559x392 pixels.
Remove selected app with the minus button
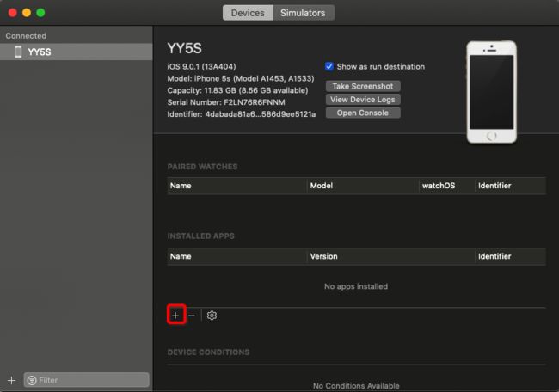tap(192, 315)
